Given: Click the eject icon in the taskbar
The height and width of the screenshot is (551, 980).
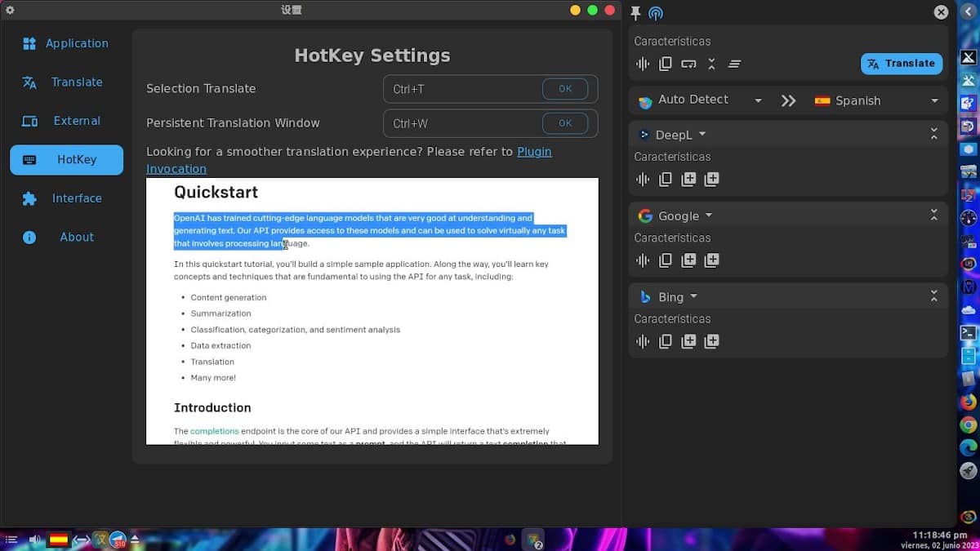Looking at the screenshot, I should 135,540.
